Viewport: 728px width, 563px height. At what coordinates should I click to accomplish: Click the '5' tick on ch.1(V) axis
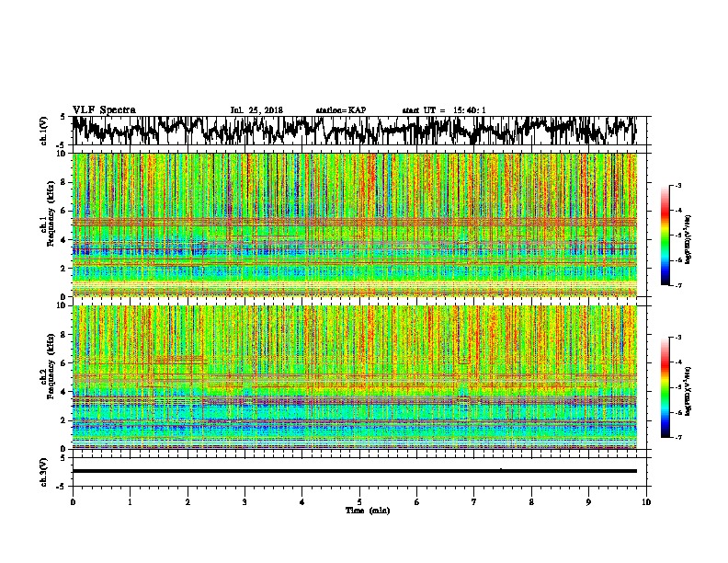(x=63, y=117)
